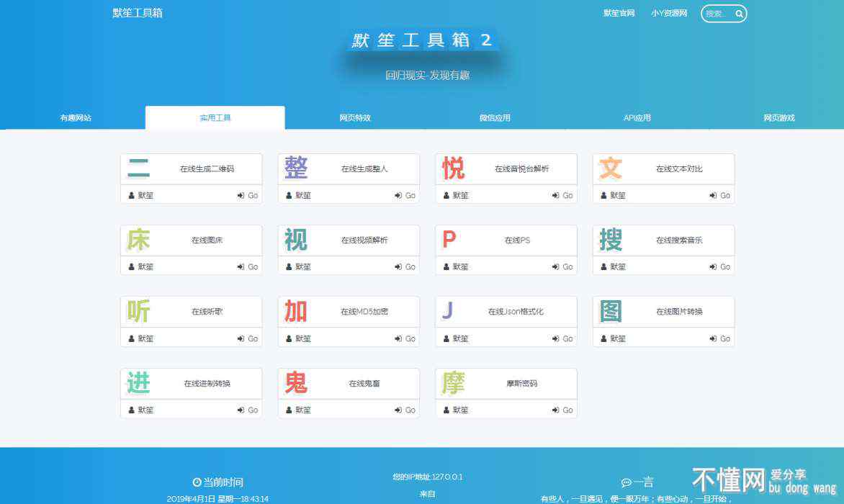The height and width of the screenshot is (504, 844).
Task: Click Go on the 悦 card
Action: 562,195
